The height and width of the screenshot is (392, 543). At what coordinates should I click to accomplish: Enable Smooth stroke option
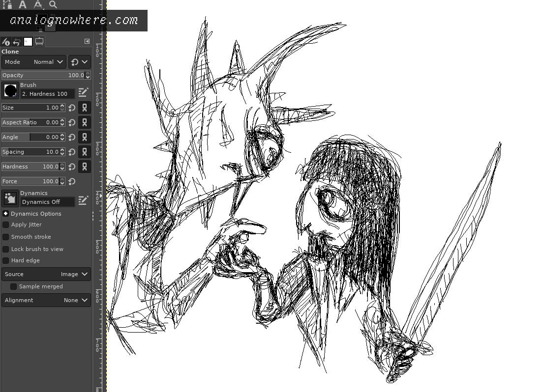click(x=6, y=237)
